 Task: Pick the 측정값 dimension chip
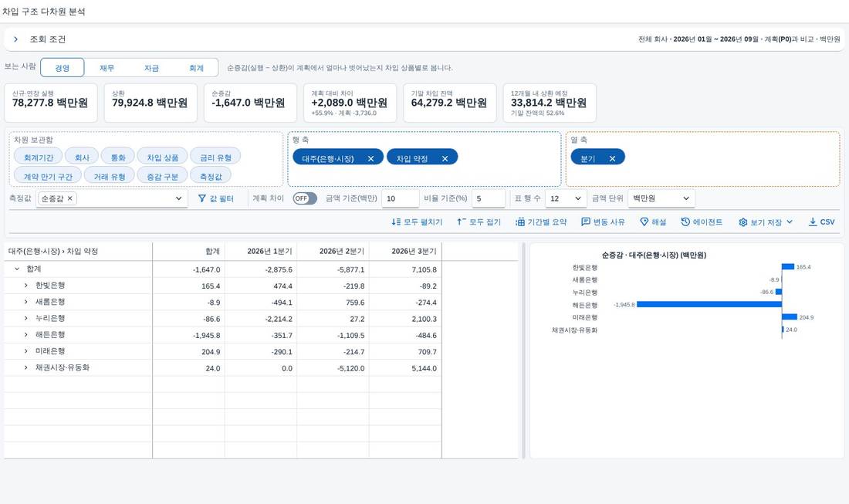(211, 177)
